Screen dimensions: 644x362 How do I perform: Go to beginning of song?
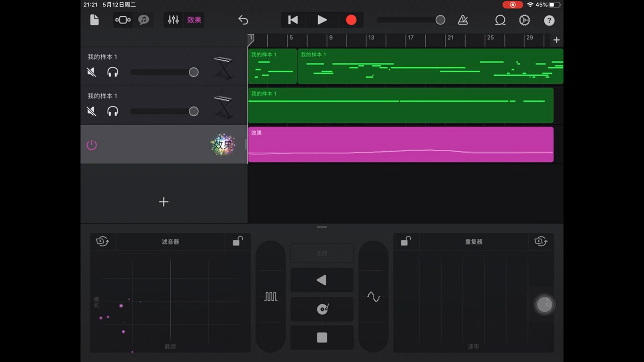point(293,20)
